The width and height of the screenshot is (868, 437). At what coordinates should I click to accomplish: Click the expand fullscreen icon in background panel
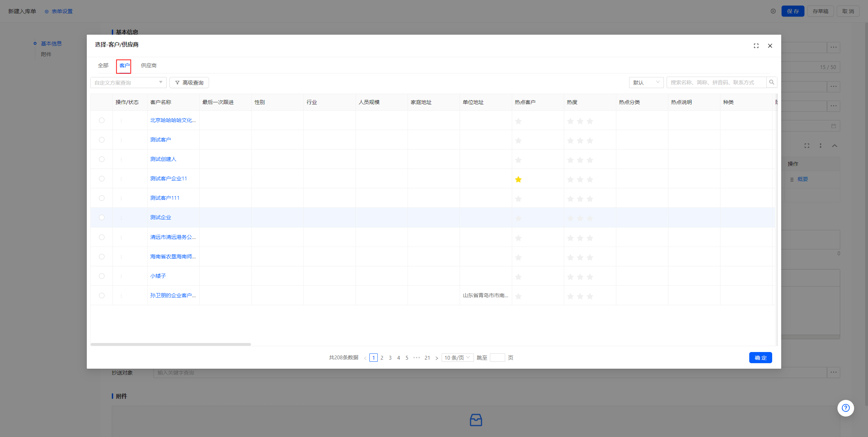[807, 146]
